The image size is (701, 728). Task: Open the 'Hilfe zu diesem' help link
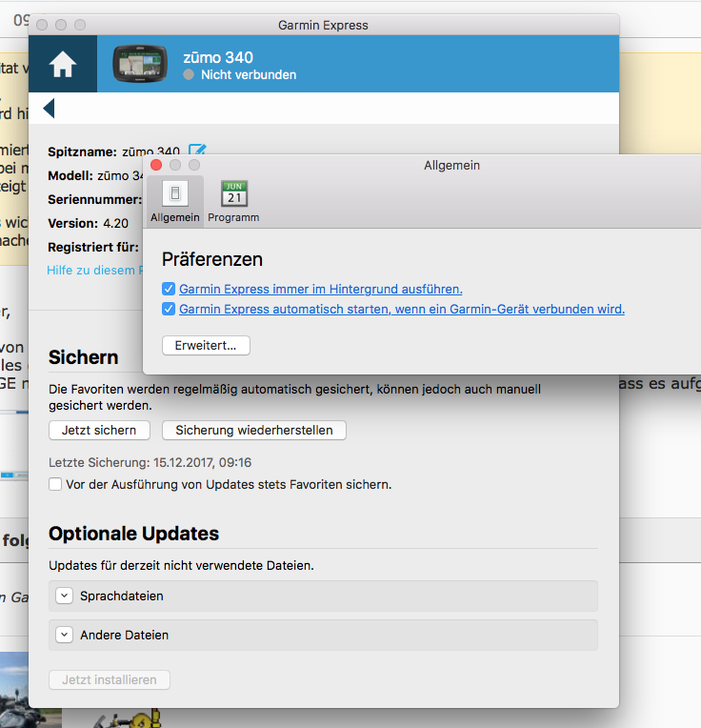(90, 270)
